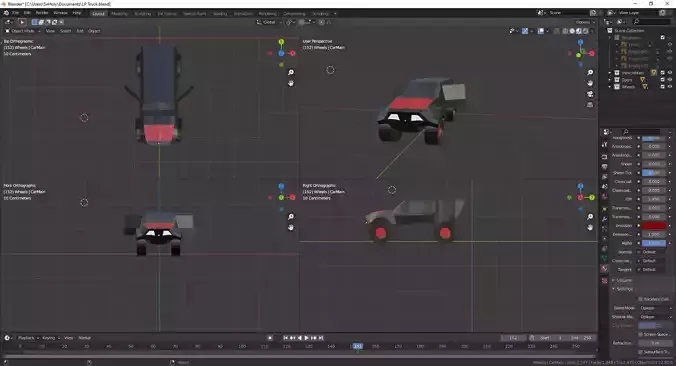Click zoom icon in User Perspective viewport
Image resolution: width=676 pixels, height=366 pixels.
(590, 72)
